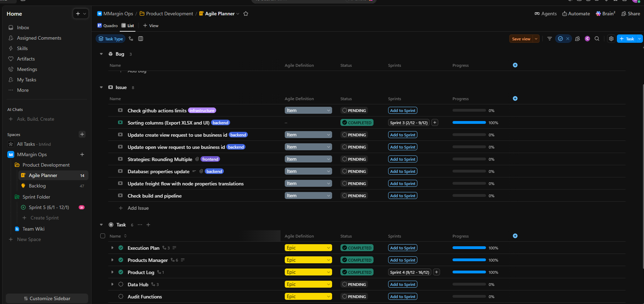Tick the select-all checkbox in Task header
The height and width of the screenshot is (304, 644).
(x=103, y=236)
